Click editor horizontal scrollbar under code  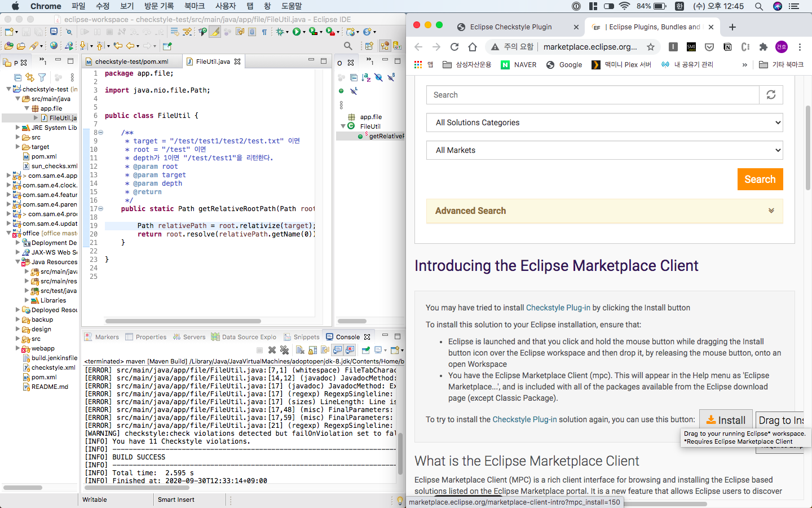point(183,321)
